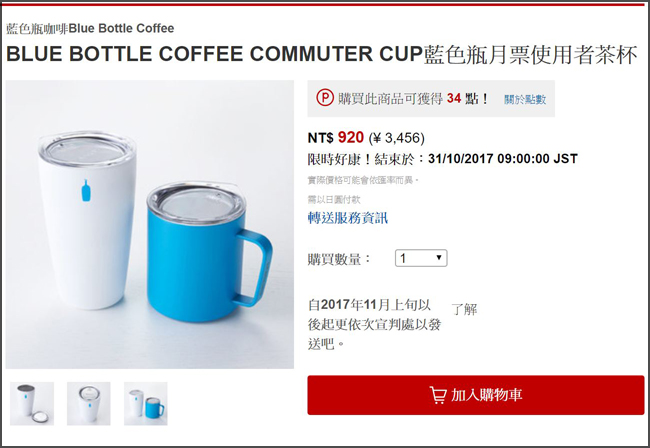Click the 34 點 points banner
Image resolution: width=650 pixels, height=448 pixels.
pos(431,99)
